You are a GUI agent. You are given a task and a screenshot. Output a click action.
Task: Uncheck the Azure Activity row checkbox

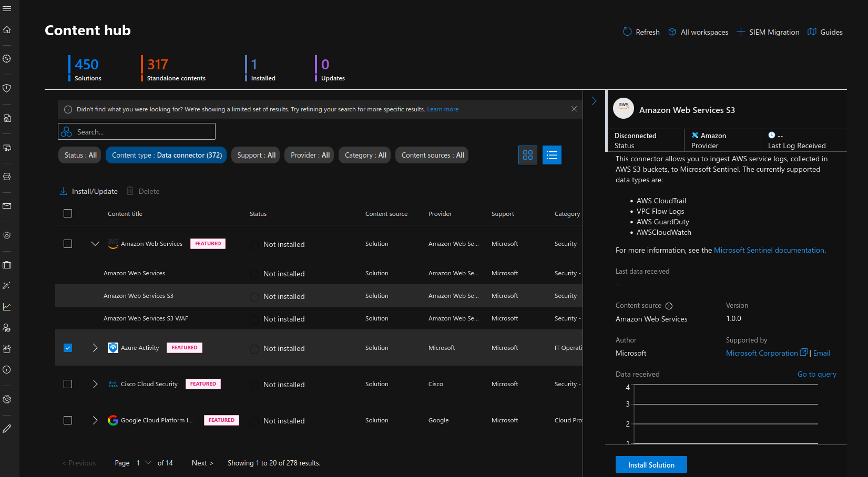coord(68,347)
